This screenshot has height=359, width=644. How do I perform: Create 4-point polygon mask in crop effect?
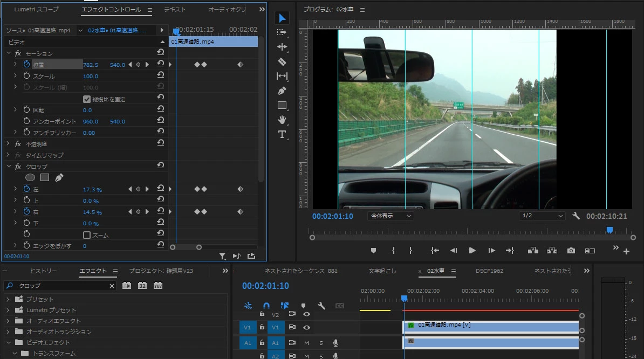point(45,177)
